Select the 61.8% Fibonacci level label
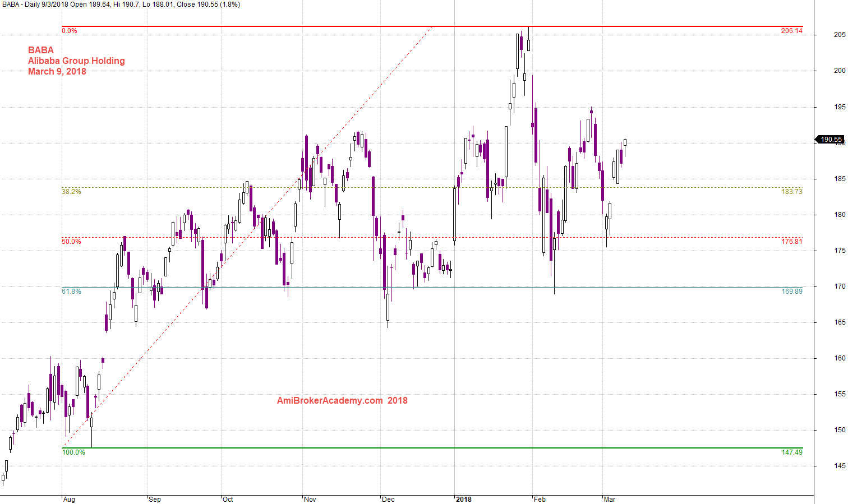This screenshot has width=848, height=504. click(x=71, y=292)
